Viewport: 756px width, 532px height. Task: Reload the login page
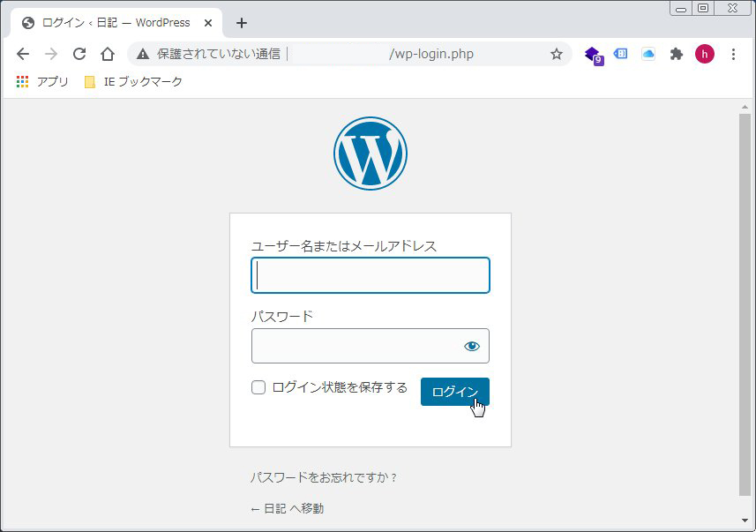79,54
